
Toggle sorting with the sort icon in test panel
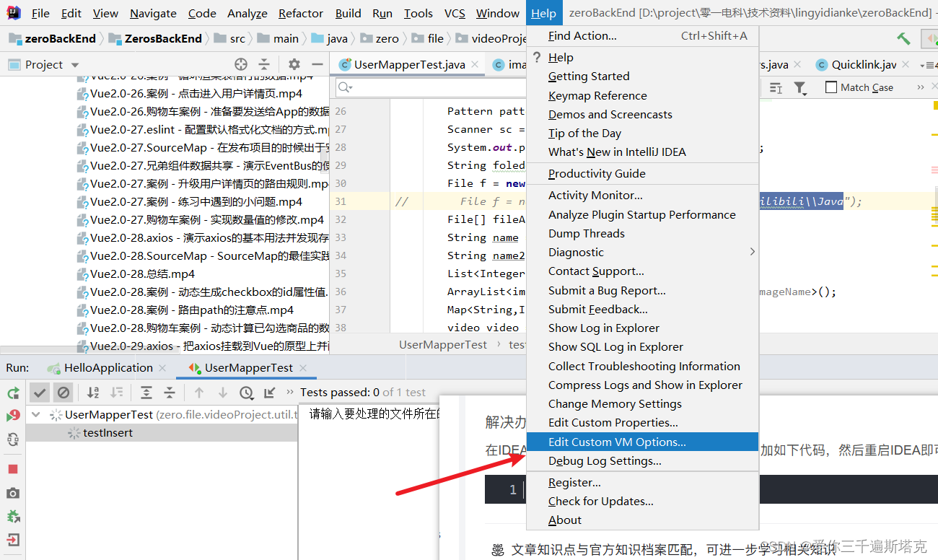click(92, 392)
